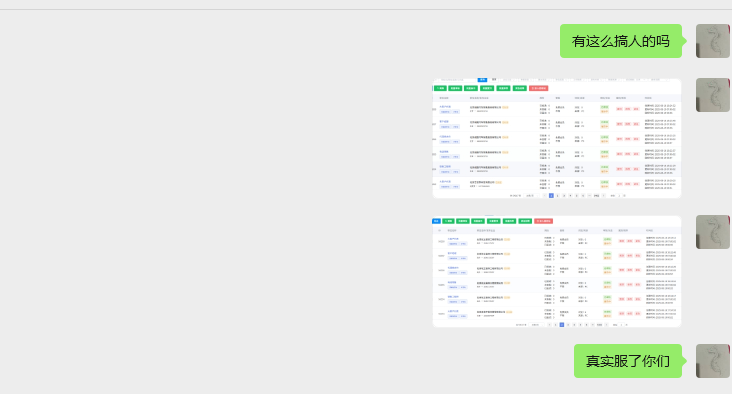Click jump-to-page input in second screenshot pagination
The image size is (732, 394).
coord(621,324)
